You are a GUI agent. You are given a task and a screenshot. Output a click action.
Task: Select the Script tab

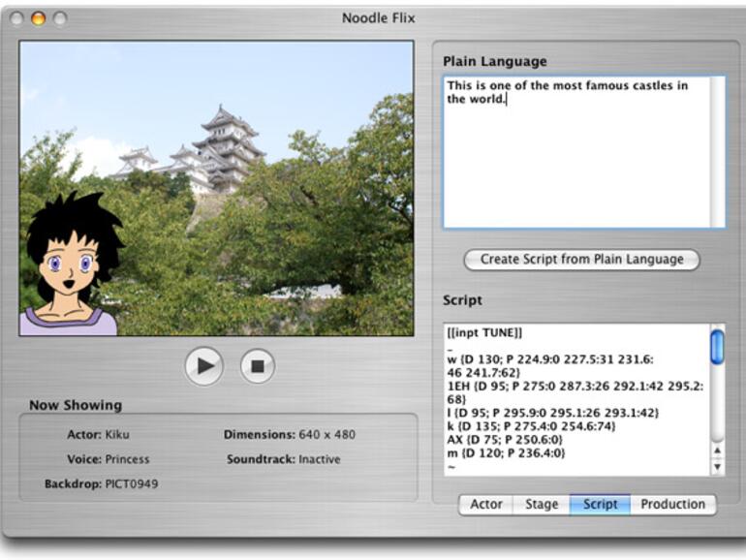tap(600, 504)
